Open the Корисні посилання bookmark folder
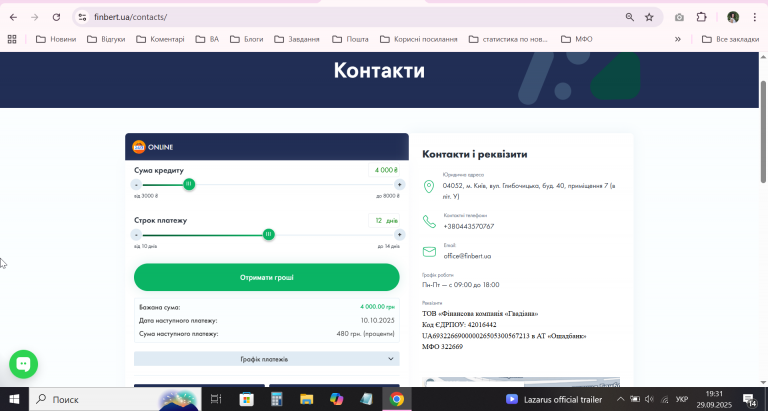This screenshot has width=768, height=411. click(x=419, y=39)
